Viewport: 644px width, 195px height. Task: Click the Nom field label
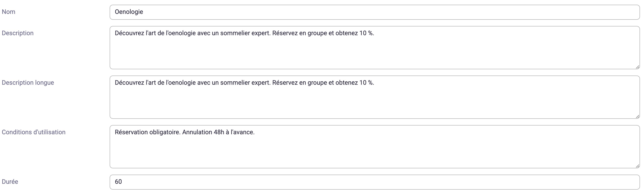point(9,12)
